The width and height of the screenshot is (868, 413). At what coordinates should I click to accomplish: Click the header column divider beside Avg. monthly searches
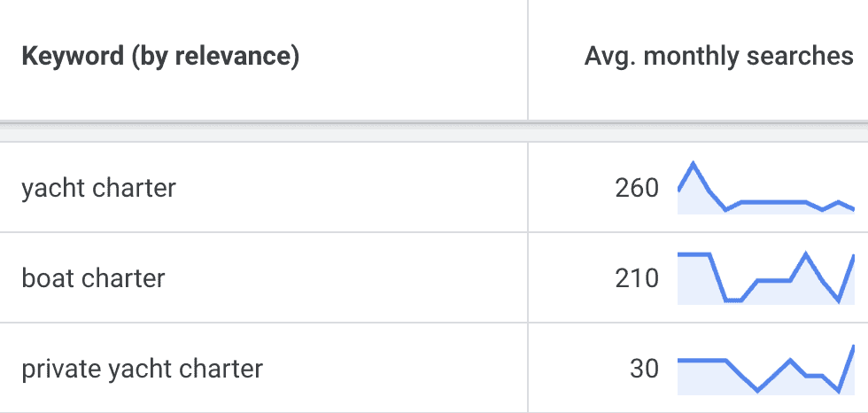(x=528, y=59)
